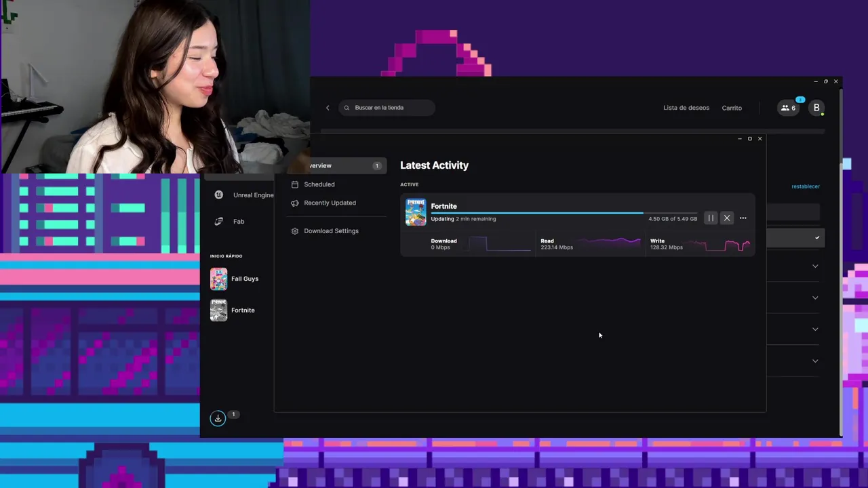Click the search magnifier icon

pos(347,108)
